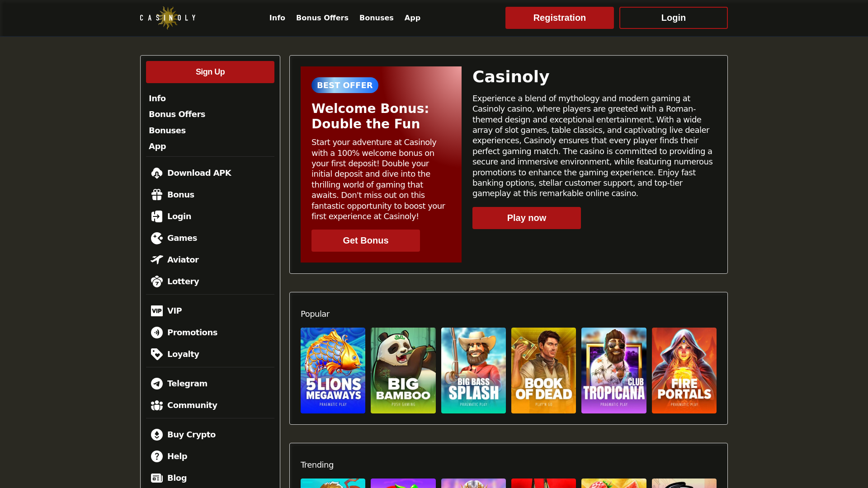Image resolution: width=868 pixels, height=488 pixels.
Task: Open the VIP link text
Action: [175, 311]
